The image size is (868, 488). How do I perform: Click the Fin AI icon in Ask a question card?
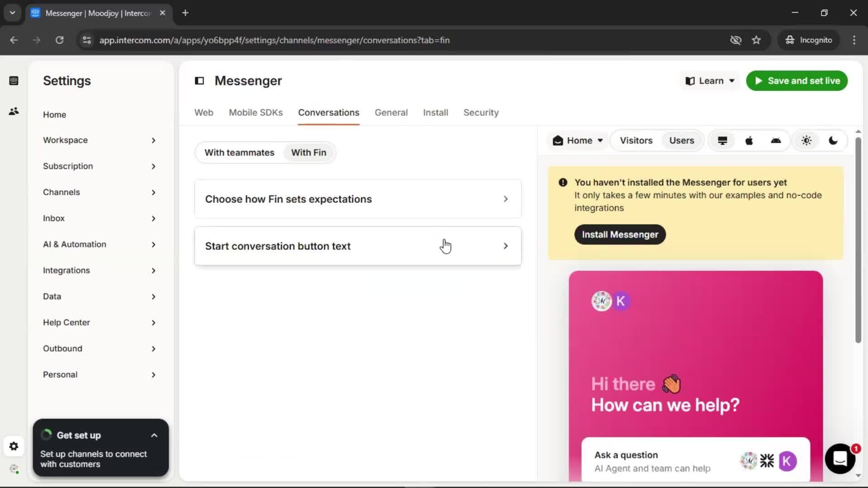click(767, 461)
